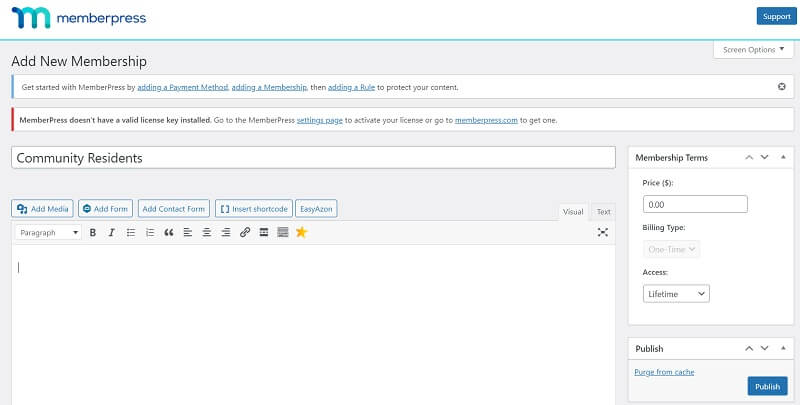Align text left
Image resolution: width=800 pixels, height=405 pixels.
pos(188,233)
